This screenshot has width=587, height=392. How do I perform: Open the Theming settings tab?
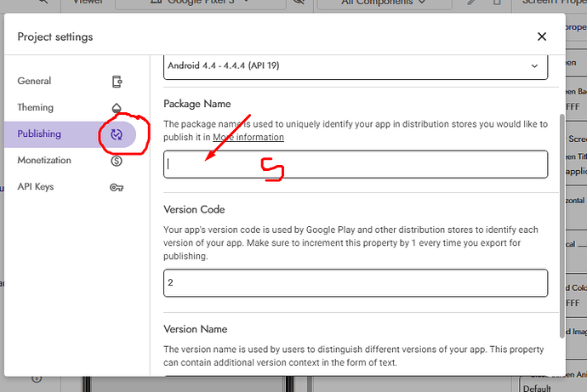[70, 108]
